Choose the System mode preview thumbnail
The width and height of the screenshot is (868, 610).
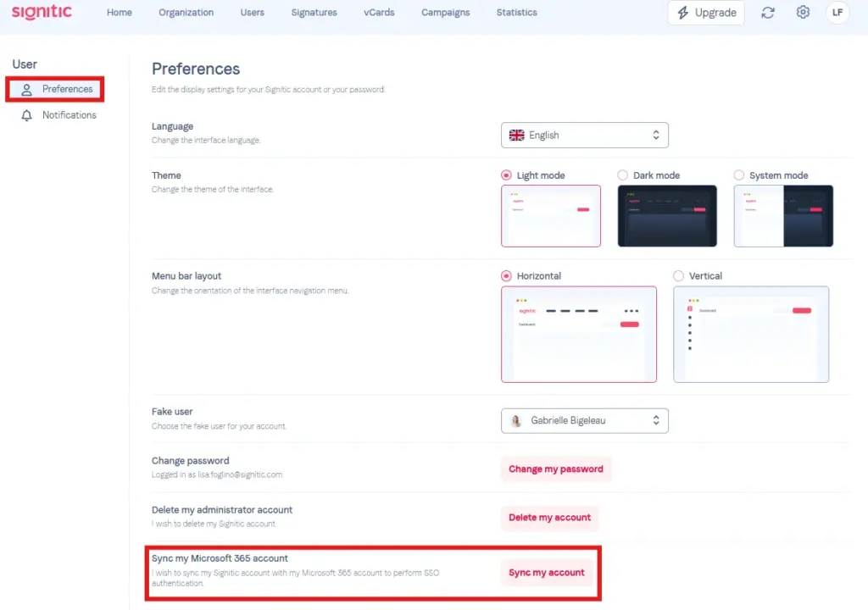point(783,216)
